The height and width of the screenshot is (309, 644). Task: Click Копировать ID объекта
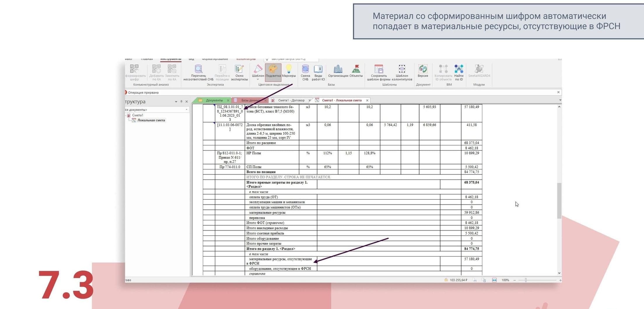[443, 72]
